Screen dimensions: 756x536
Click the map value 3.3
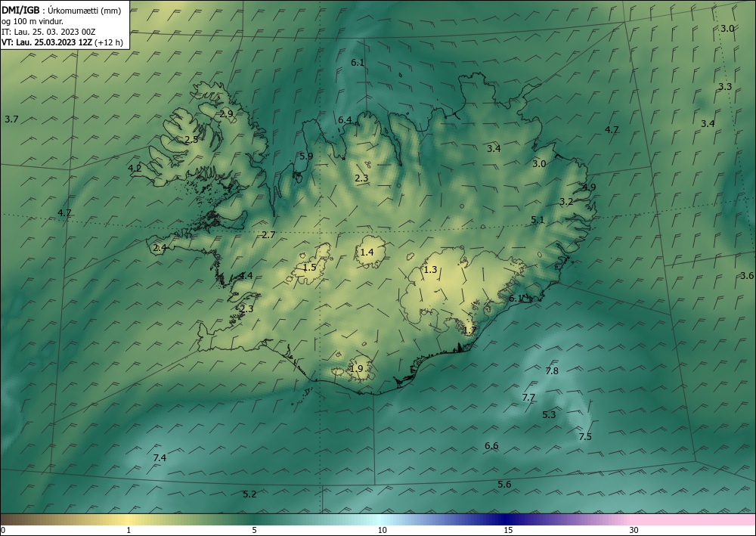[x=725, y=87]
